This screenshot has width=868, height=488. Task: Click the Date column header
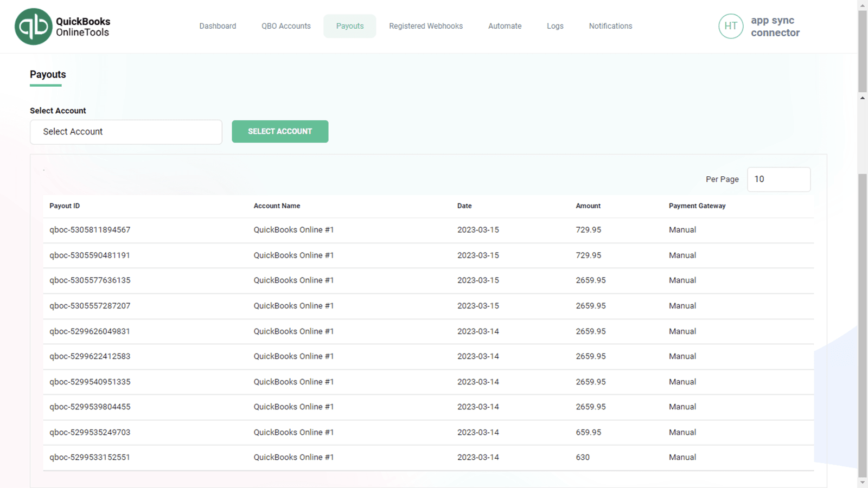[x=464, y=206]
